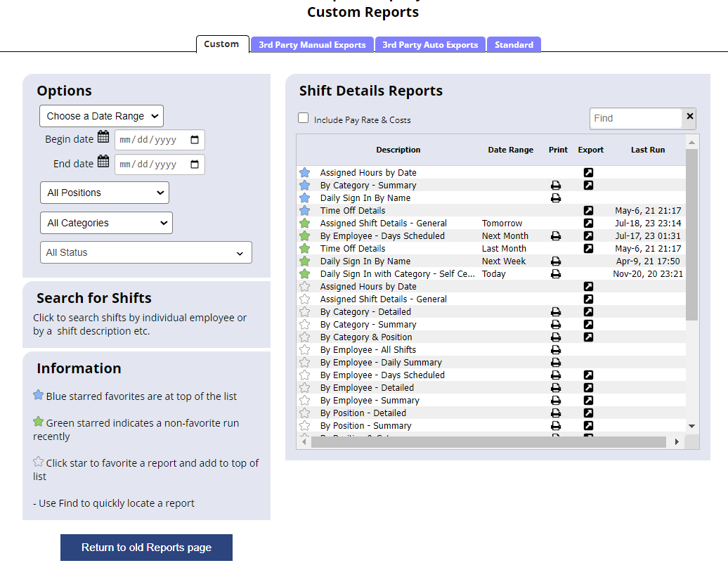The height and width of the screenshot is (563, 728).
Task: Print the Daily Sign In with Category report
Action: click(555, 274)
